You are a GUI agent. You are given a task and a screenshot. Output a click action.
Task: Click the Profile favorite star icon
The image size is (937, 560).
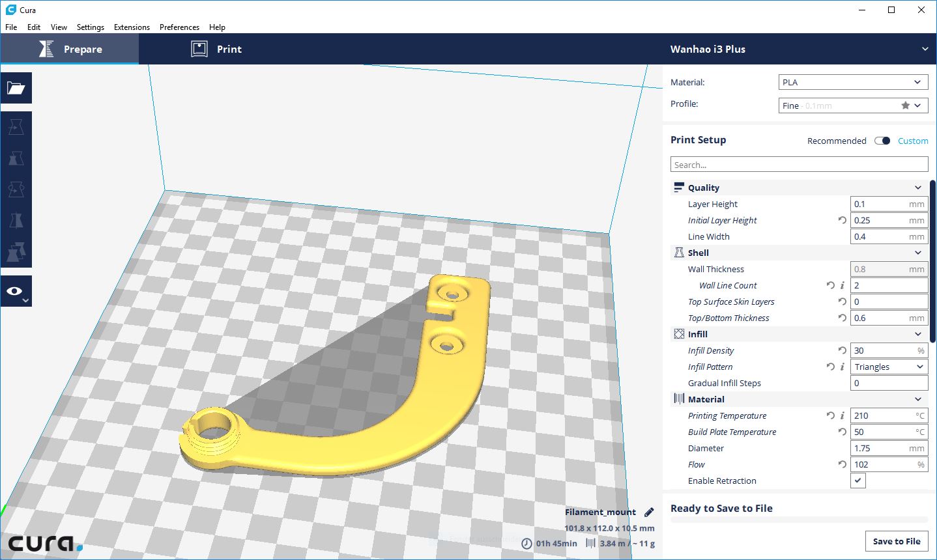click(x=905, y=105)
